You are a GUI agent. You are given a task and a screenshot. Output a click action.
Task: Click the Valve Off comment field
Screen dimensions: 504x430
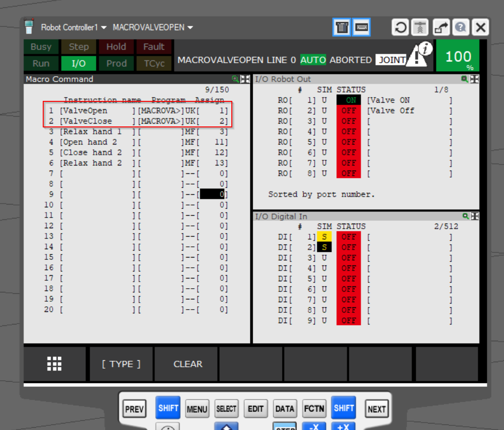click(409, 111)
